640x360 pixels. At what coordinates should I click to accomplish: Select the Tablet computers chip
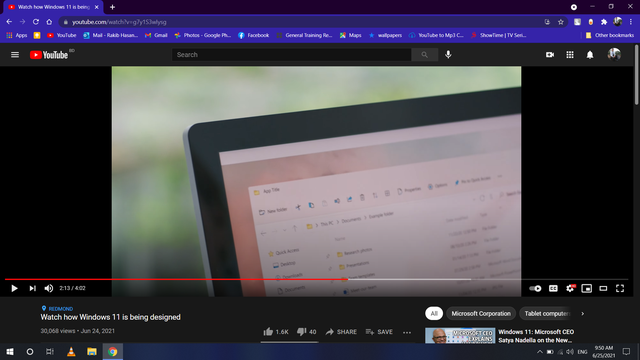[546, 313]
